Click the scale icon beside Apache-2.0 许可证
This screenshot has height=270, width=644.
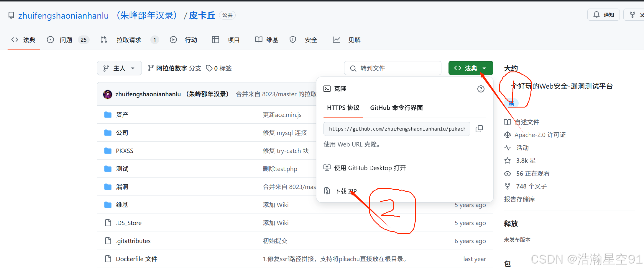pos(507,135)
